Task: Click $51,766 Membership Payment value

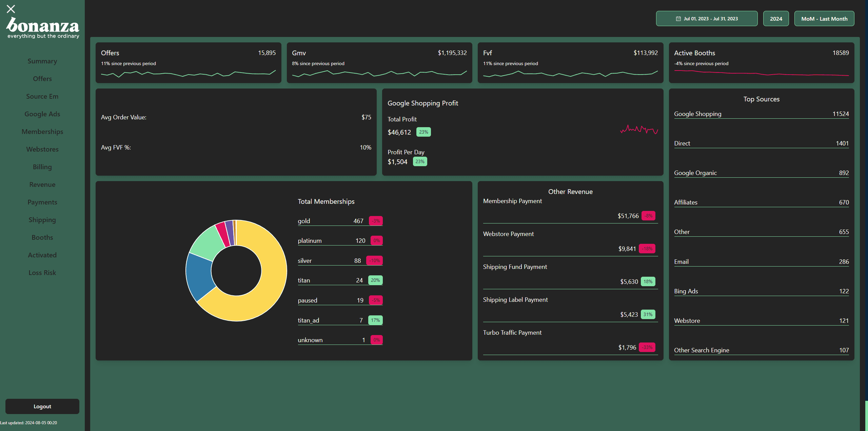Action: click(628, 216)
